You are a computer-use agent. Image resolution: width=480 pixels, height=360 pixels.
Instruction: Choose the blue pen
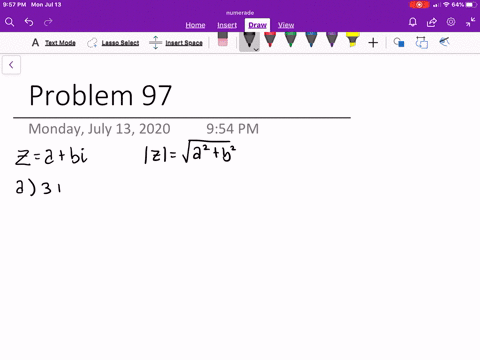point(311,39)
